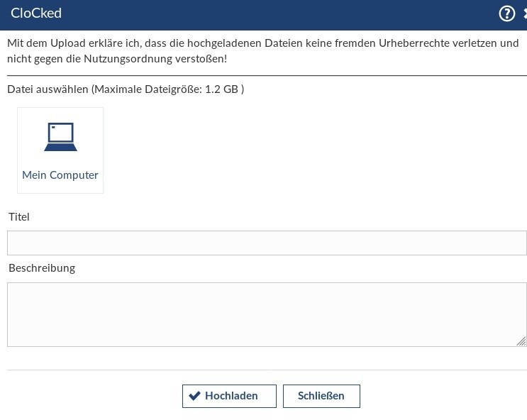Click the copyright disclaimer's first line
The image size is (527, 420).
262,43
